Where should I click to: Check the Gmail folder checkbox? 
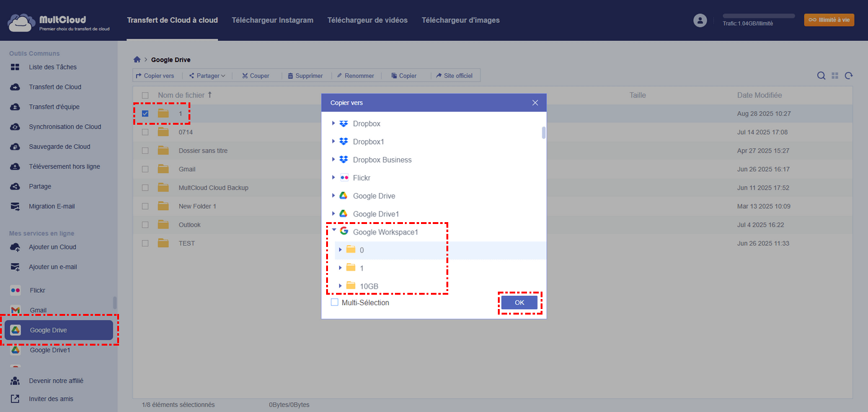point(145,169)
